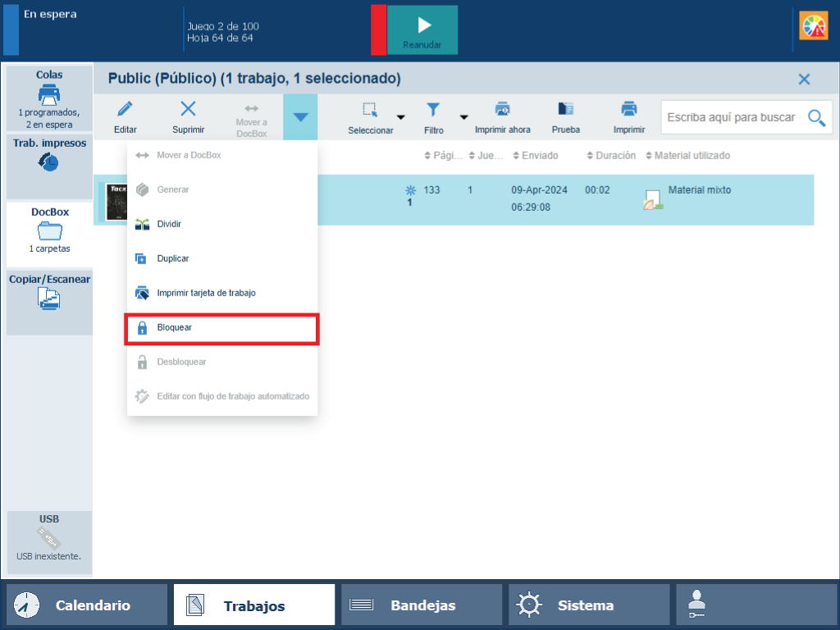This screenshot has height=630, width=840.
Task: Switch to the Bandejas tab
Action: click(x=421, y=605)
